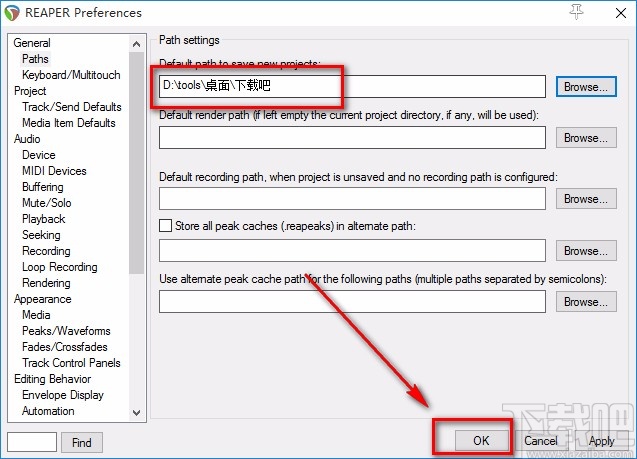Click the following-paths peak cache field
The height and width of the screenshot is (459, 637).
[x=352, y=302]
